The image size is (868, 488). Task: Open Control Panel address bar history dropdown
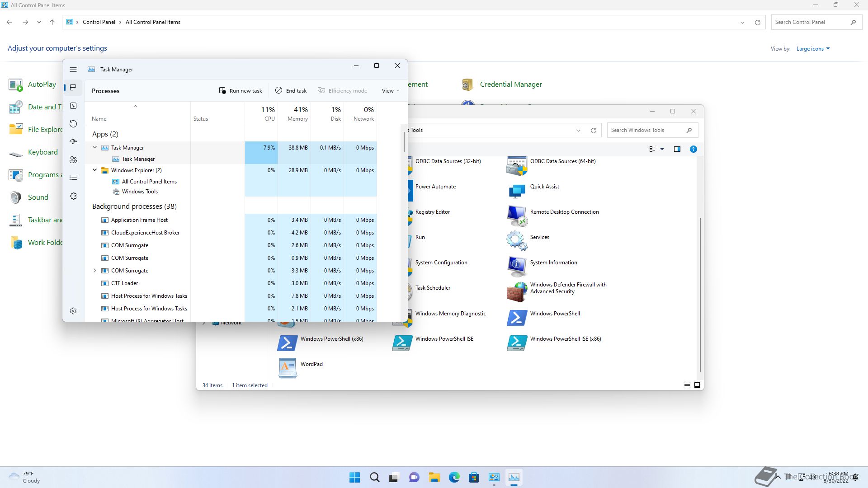(742, 22)
